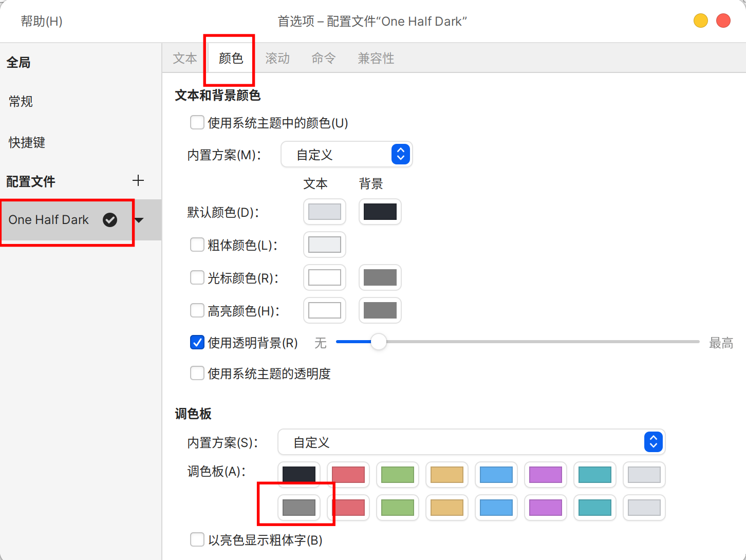Screen dimensions: 746x560
Task: Open the Help menu
Action: click(42, 22)
